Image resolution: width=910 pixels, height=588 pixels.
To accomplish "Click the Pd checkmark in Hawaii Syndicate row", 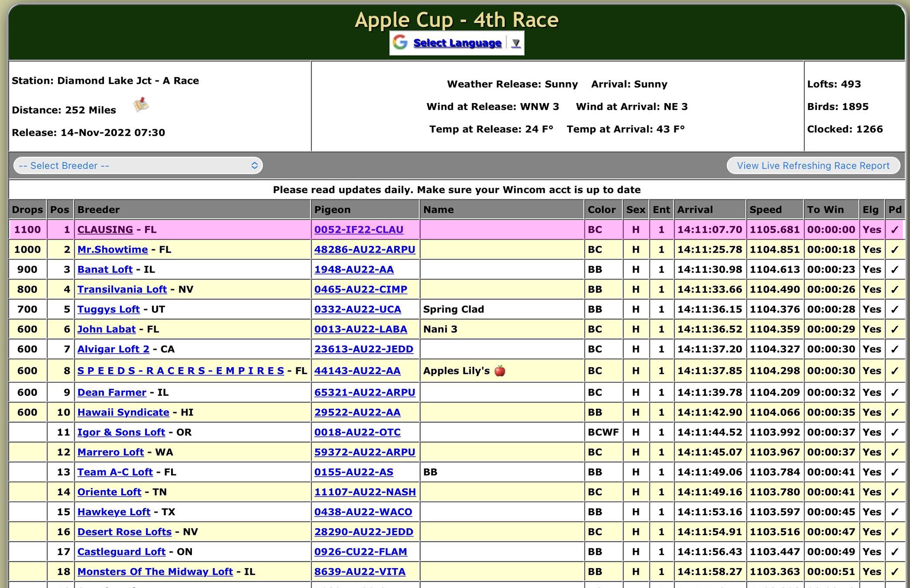I will tap(894, 412).
